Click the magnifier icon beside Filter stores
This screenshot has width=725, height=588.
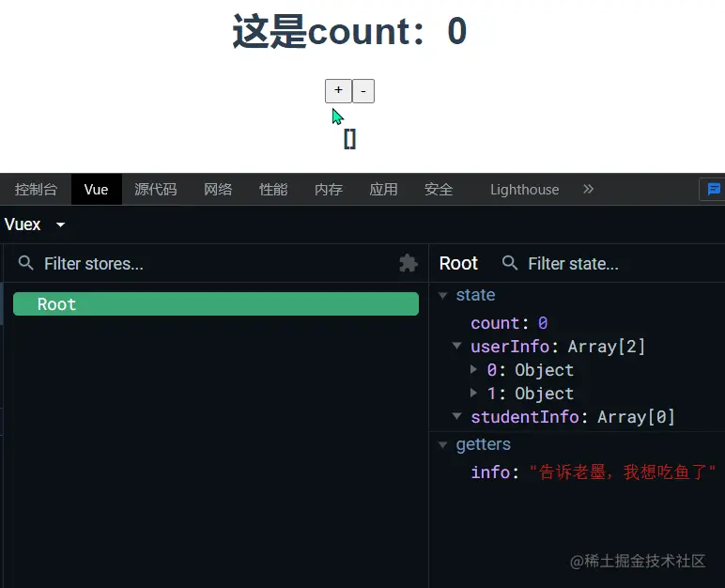(26, 263)
